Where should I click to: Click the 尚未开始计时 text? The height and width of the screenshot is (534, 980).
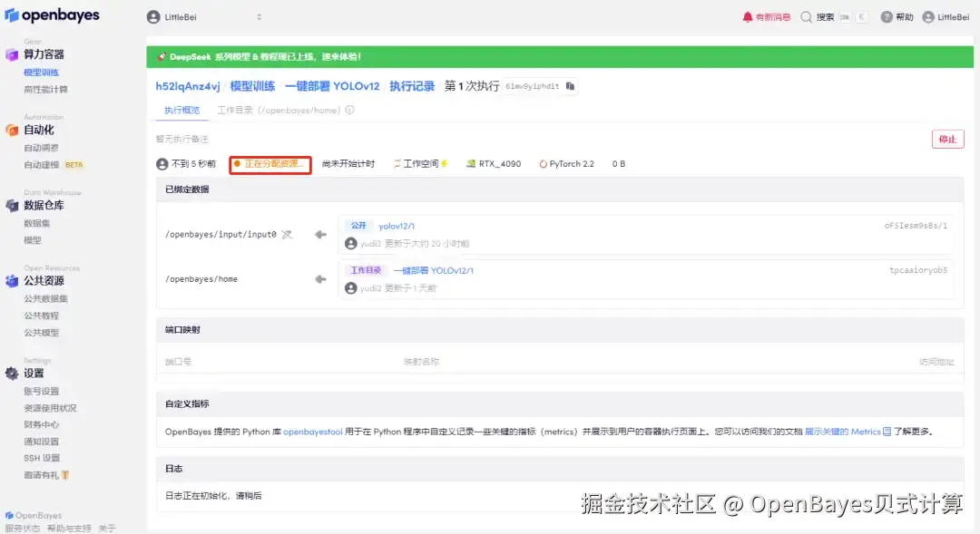point(348,163)
